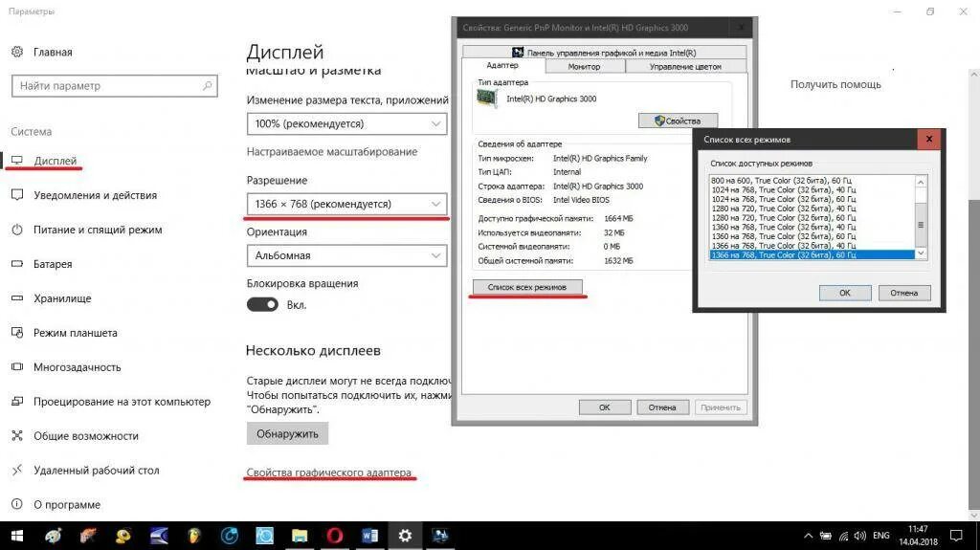Click the Wi-Fi network tray icon

844,536
